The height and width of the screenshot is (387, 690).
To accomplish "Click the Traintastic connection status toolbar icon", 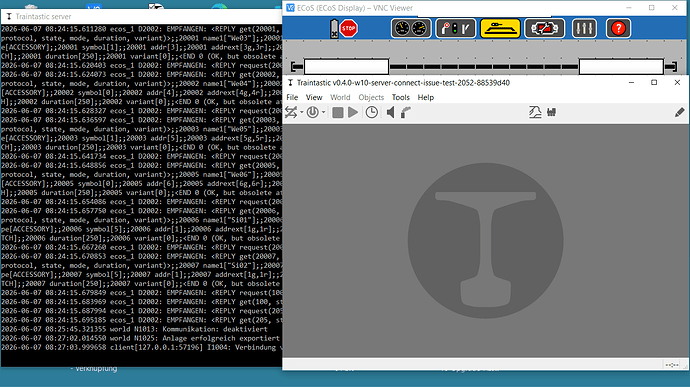I will (x=290, y=113).
